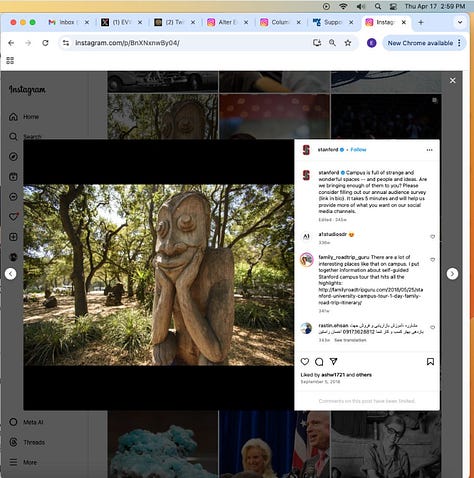The height and width of the screenshot is (478, 474).
Task: Open Threads in sidebar
Action: tap(27, 442)
